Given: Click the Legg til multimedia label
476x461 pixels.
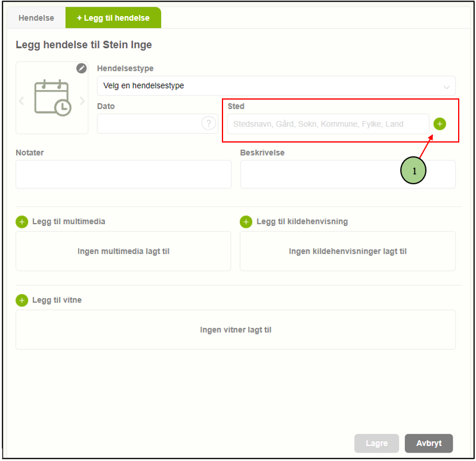Looking at the screenshot, I should (x=69, y=222).
